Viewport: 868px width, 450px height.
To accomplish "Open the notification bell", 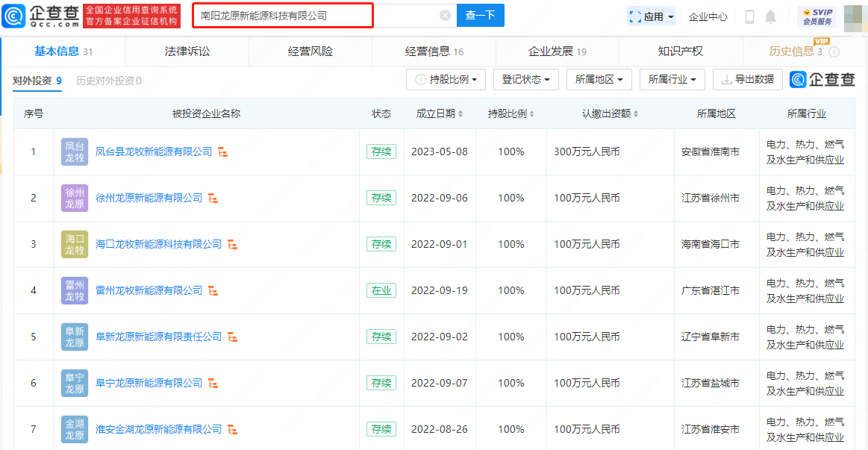I will tap(770, 16).
